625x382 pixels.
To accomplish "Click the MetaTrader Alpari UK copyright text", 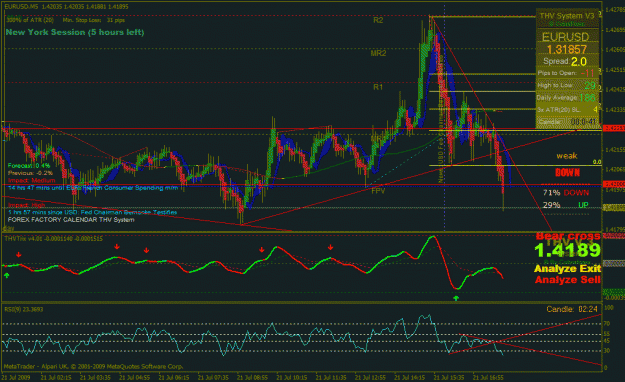I will (93, 366).
